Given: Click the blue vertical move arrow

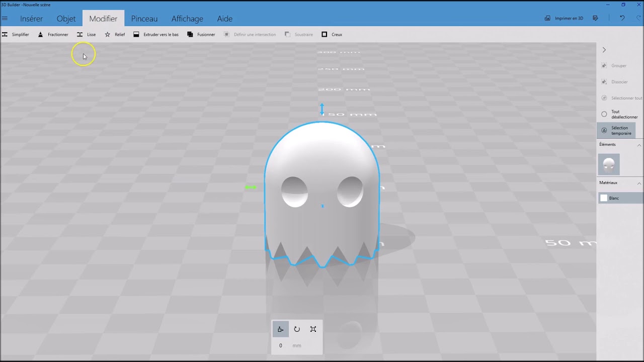Looking at the screenshot, I should click(x=323, y=109).
